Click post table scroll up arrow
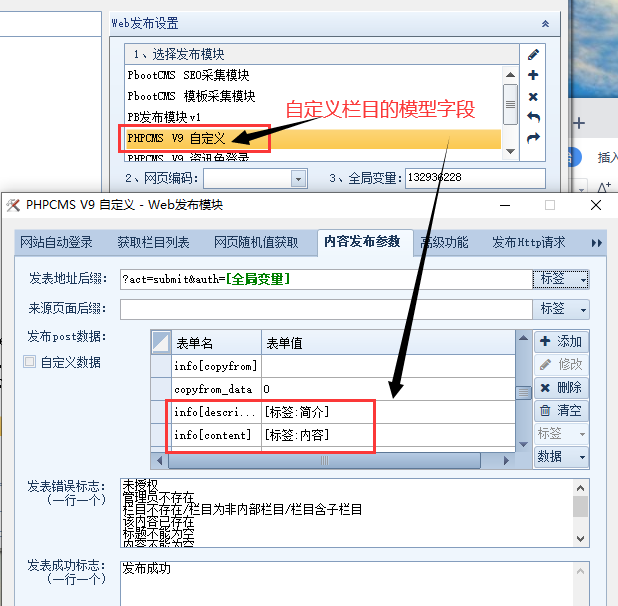Viewport: 618px width, 606px height. [523, 338]
